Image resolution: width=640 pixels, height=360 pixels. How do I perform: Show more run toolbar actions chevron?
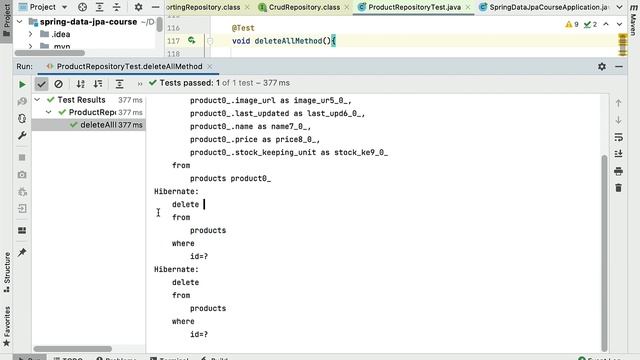point(140,84)
